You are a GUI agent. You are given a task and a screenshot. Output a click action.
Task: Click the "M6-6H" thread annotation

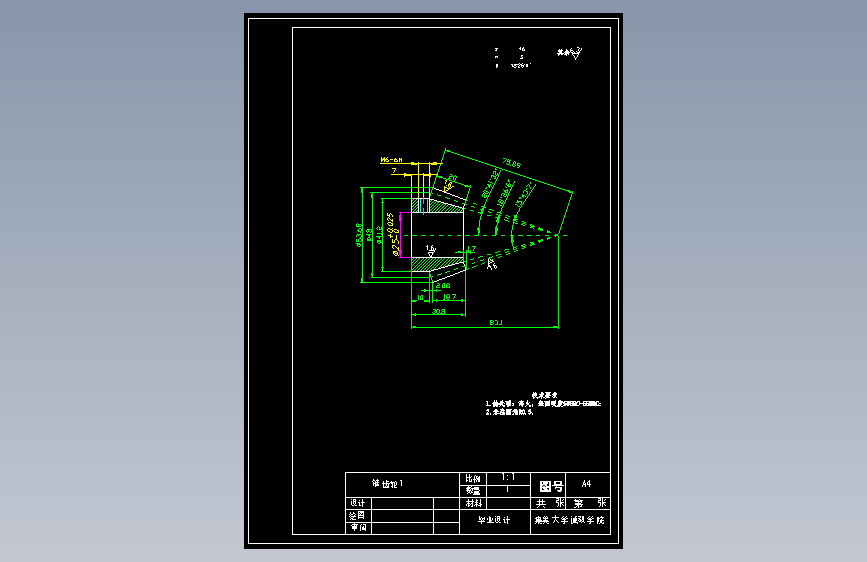click(x=391, y=160)
